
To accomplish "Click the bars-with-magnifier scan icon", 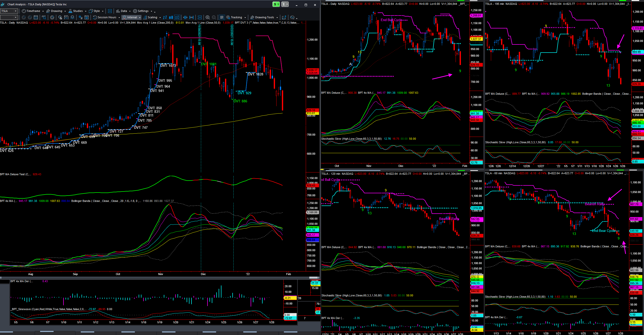I will [x=44, y=17].
